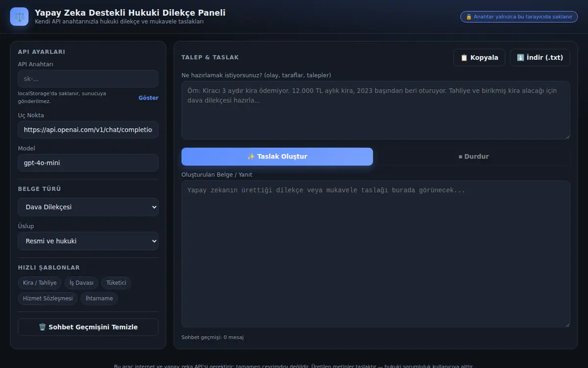Click the scales of justice logo icon
The image size is (588, 368).
(x=19, y=17)
